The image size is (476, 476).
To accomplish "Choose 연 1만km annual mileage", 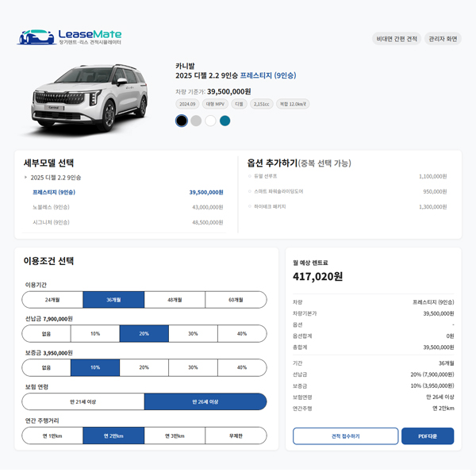I will click(52, 436).
